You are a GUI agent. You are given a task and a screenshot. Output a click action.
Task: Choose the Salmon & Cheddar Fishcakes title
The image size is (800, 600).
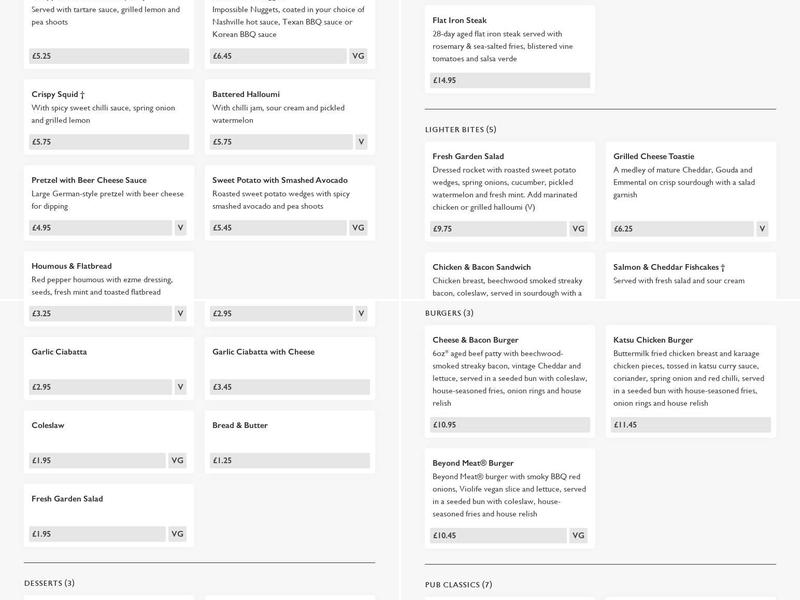(669, 267)
